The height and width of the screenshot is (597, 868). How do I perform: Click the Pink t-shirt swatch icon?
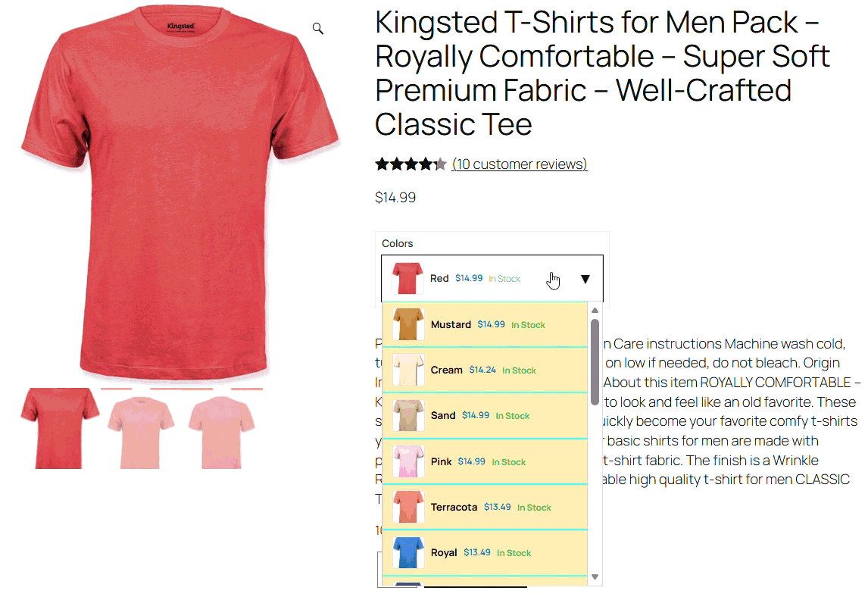408,461
